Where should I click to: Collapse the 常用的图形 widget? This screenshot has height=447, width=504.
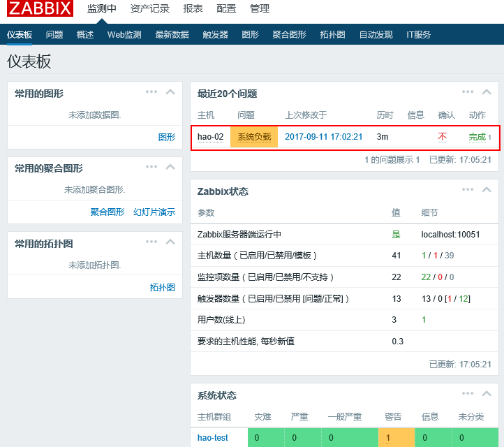pos(170,92)
